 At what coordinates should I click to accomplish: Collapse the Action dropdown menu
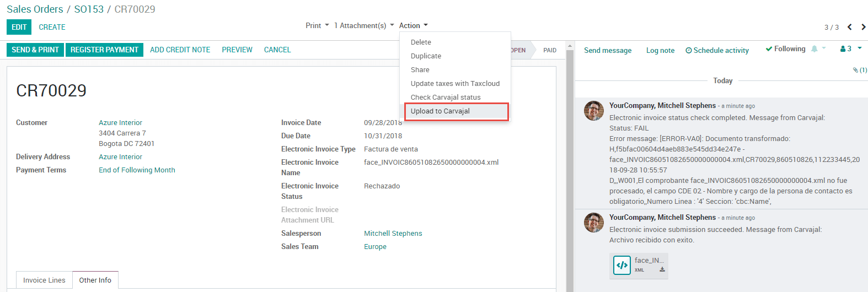(x=413, y=26)
